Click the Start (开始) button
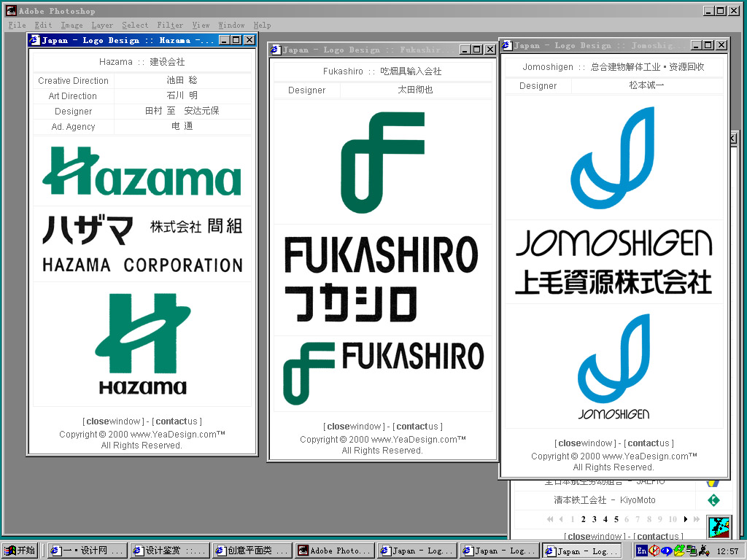 (x=20, y=551)
